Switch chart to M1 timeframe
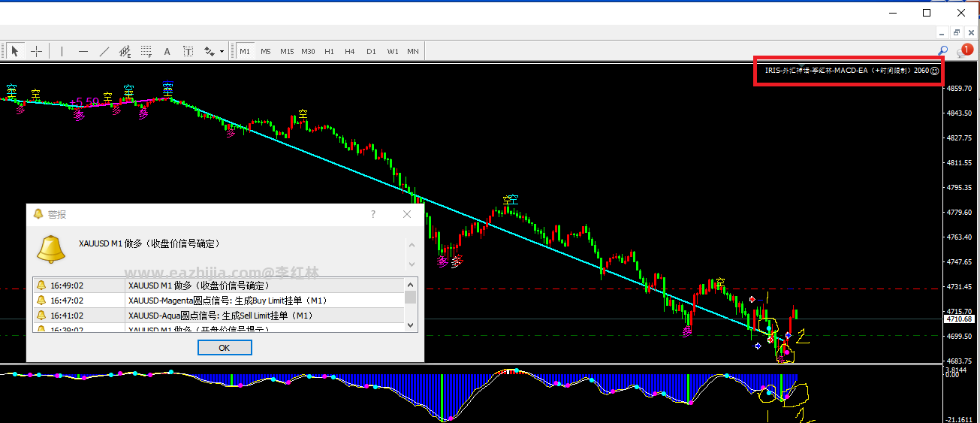 [245, 51]
